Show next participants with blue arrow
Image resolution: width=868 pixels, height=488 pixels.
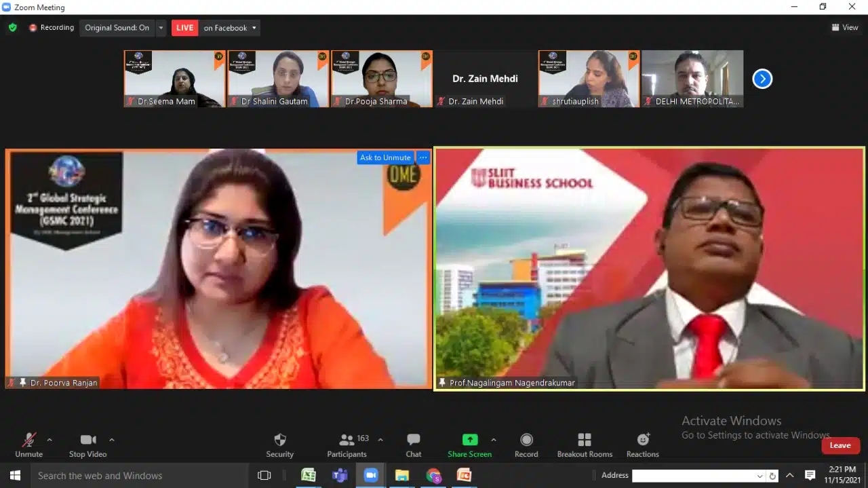(x=762, y=79)
